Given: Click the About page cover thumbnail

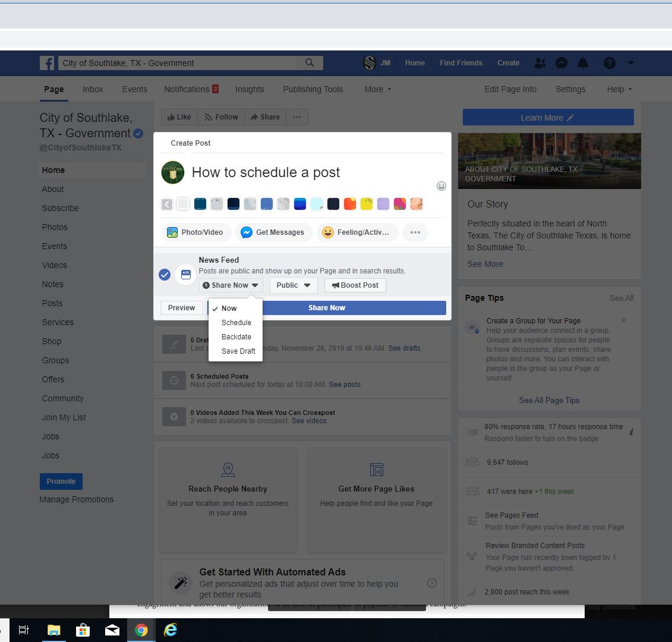Looking at the screenshot, I should coord(550,161).
